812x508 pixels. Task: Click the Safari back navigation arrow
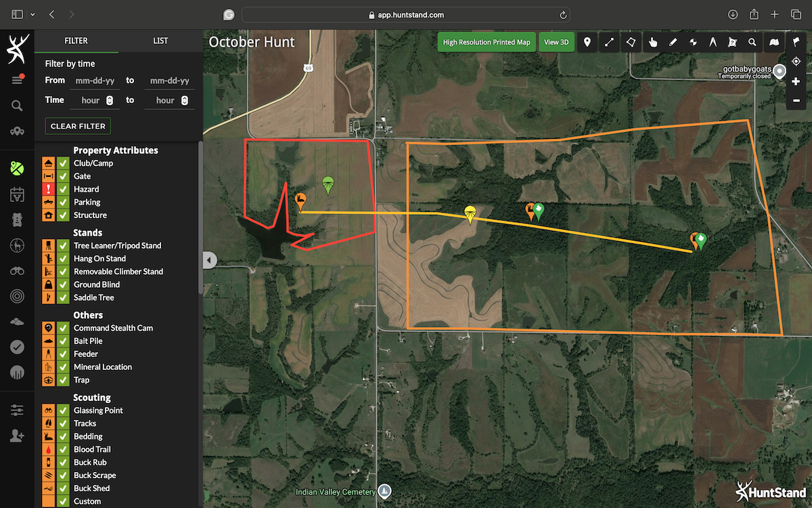tap(52, 14)
